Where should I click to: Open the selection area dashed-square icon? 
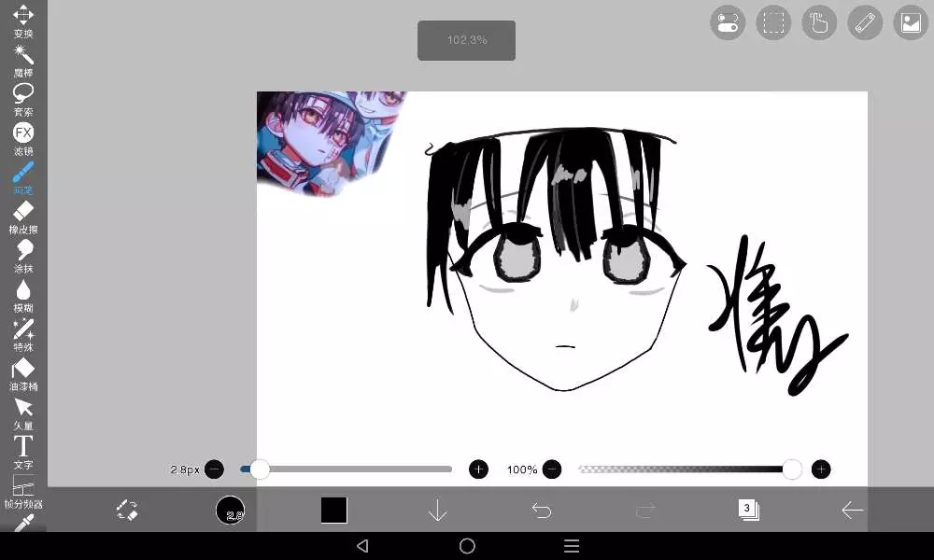click(773, 23)
